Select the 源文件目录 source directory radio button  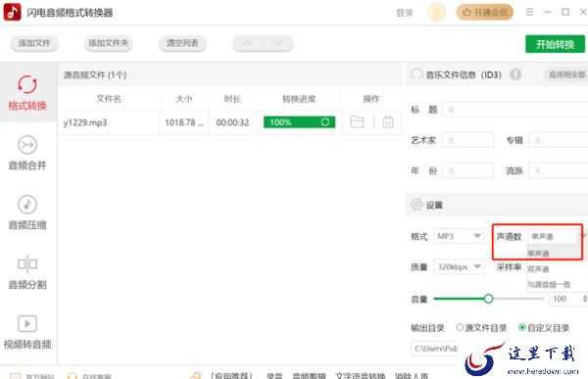pos(460,327)
